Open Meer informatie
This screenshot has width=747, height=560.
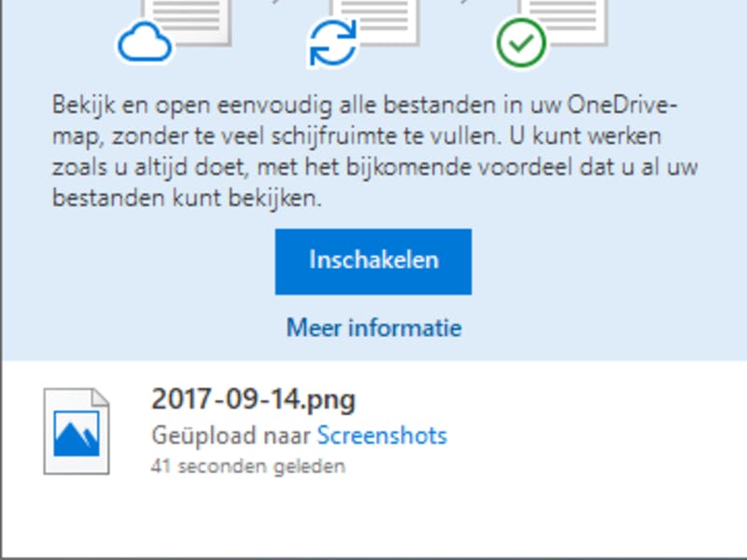[373, 328]
